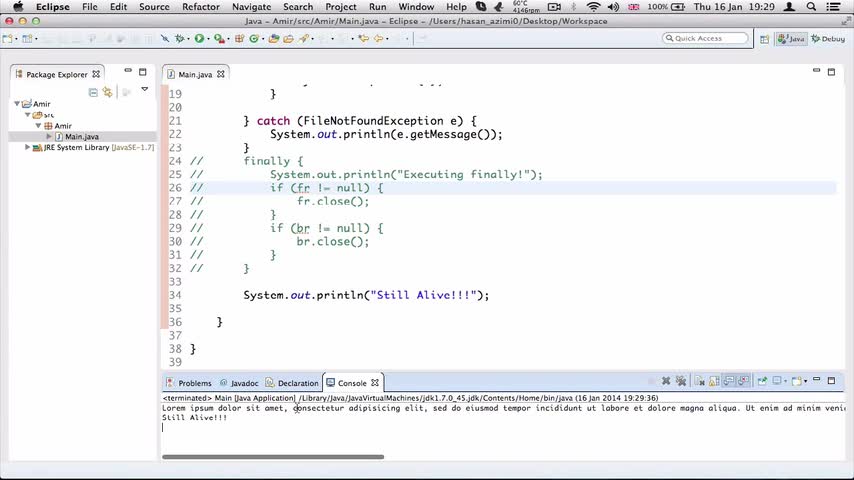The width and height of the screenshot is (854, 480).
Task: Click the Clear Console icon
Action: (x=700, y=381)
